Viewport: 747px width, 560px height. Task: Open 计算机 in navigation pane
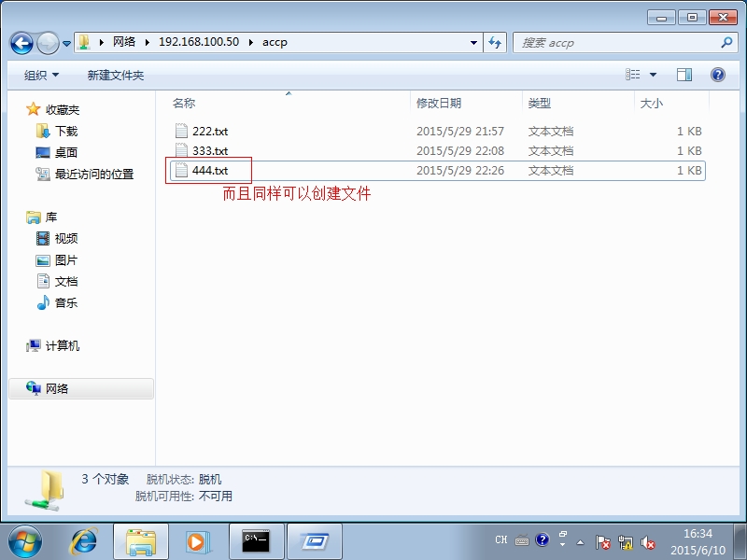(63, 345)
